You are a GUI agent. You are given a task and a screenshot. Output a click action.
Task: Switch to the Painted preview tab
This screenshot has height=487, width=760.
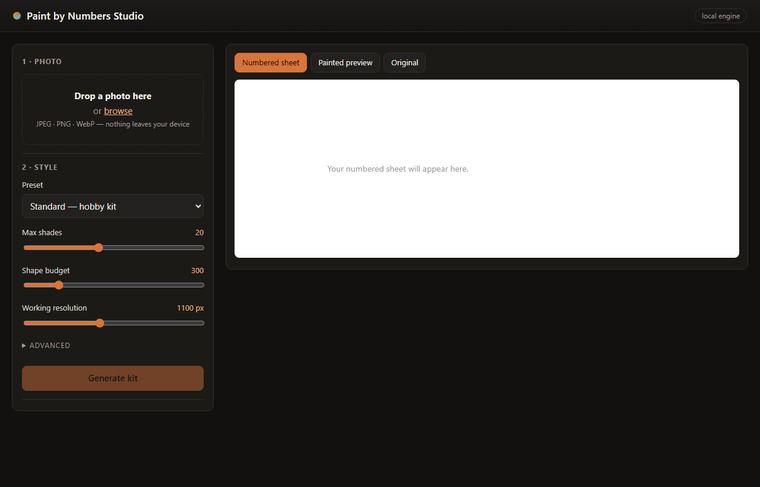(x=345, y=63)
